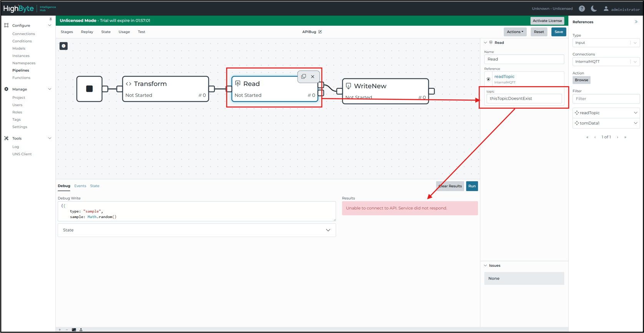Click the Filter input field
The image size is (644, 333).
(x=606, y=99)
